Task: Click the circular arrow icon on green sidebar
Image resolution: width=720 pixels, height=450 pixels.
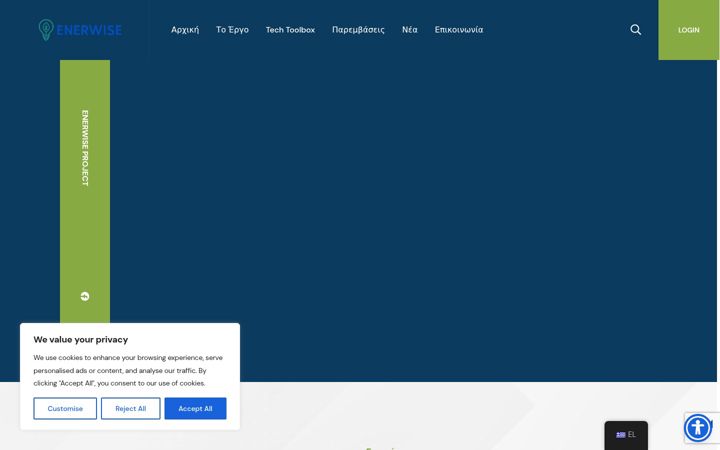Action: 85,296
